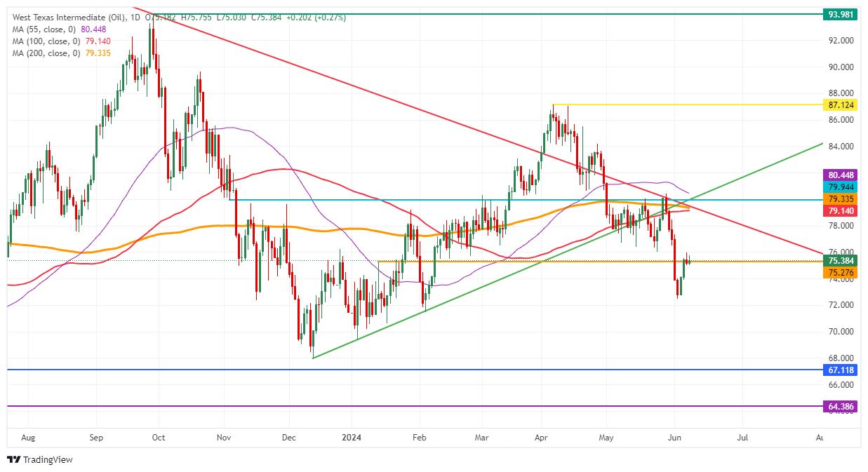Click the blue 67.118 support price label
Screen dimensions: 868x472
(841, 370)
